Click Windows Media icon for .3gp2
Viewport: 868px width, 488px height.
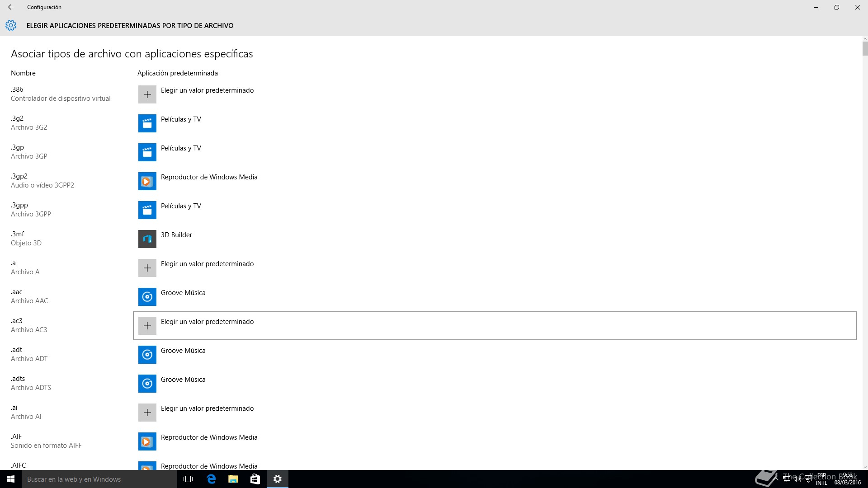pos(147,181)
